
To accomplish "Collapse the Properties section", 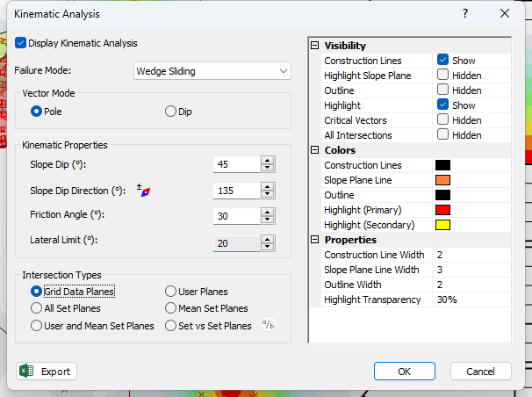I will click(x=315, y=240).
